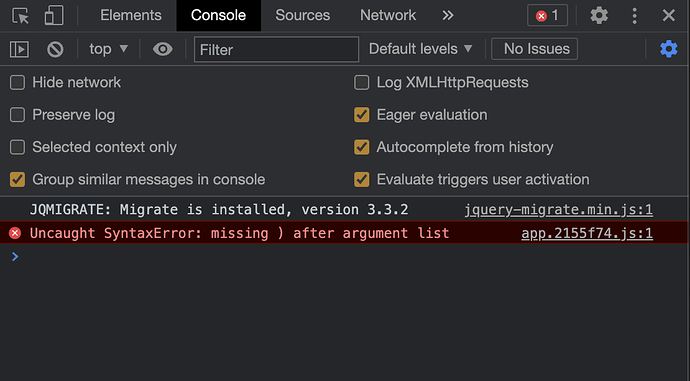Show the console sidebar panel icon
Screen dimensions: 690x381
click(19, 49)
